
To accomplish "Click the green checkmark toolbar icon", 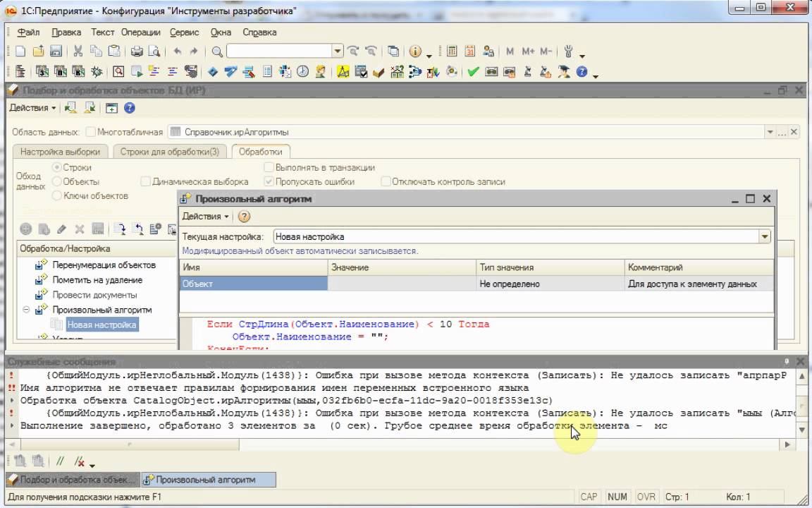I will [x=473, y=71].
